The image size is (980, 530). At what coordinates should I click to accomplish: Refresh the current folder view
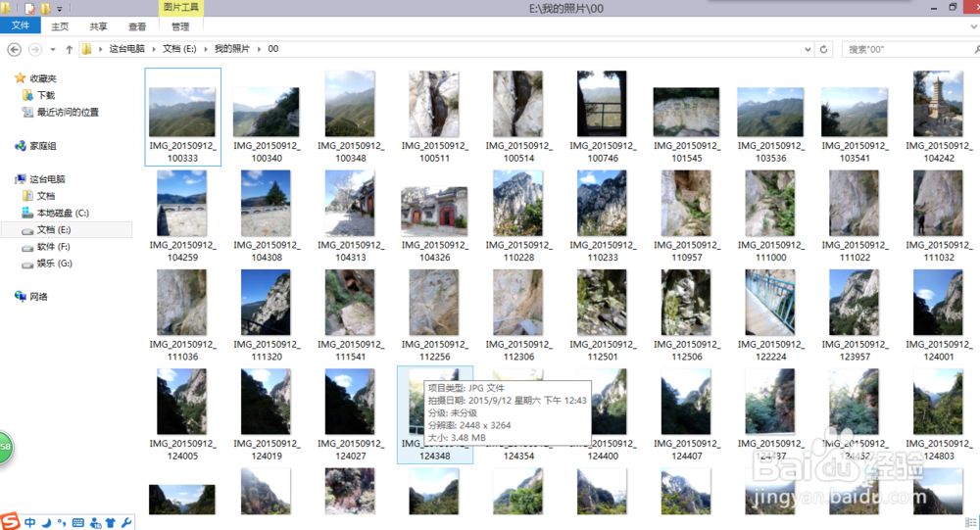[824, 49]
